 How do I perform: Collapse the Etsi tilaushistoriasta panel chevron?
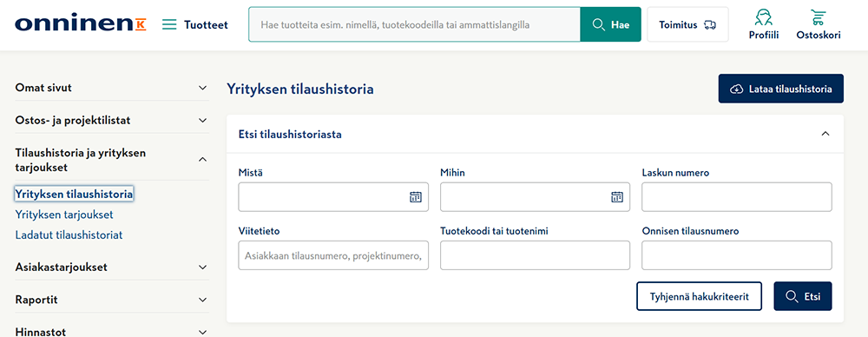(825, 134)
